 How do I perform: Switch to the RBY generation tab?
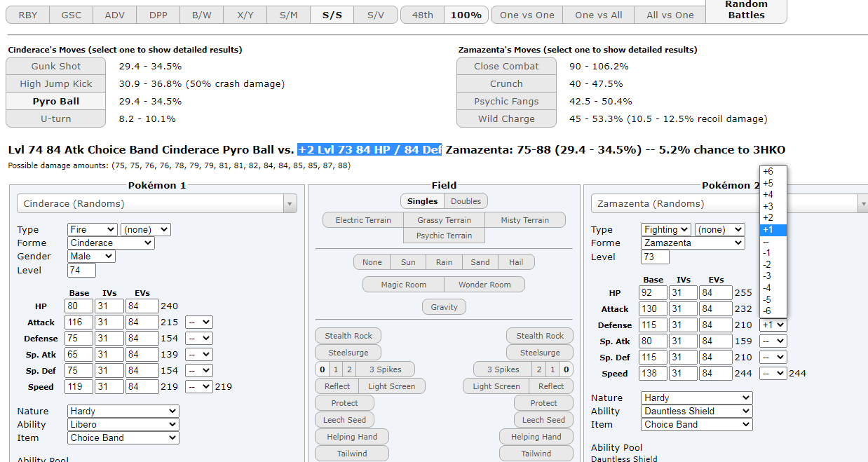28,15
